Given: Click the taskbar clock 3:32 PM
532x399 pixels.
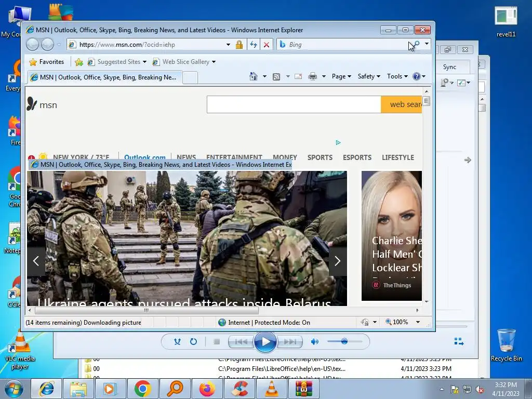Looking at the screenshot, I should (506, 389).
